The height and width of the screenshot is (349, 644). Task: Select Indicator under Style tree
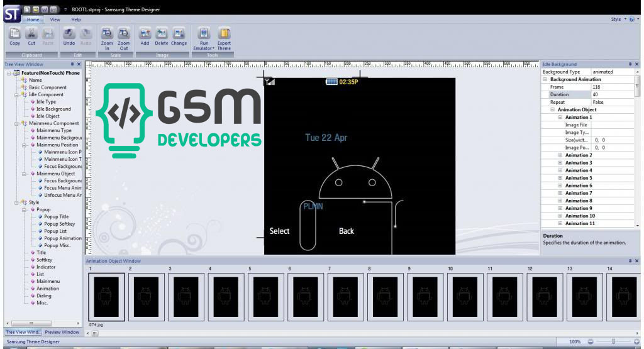tap(45, 267)
